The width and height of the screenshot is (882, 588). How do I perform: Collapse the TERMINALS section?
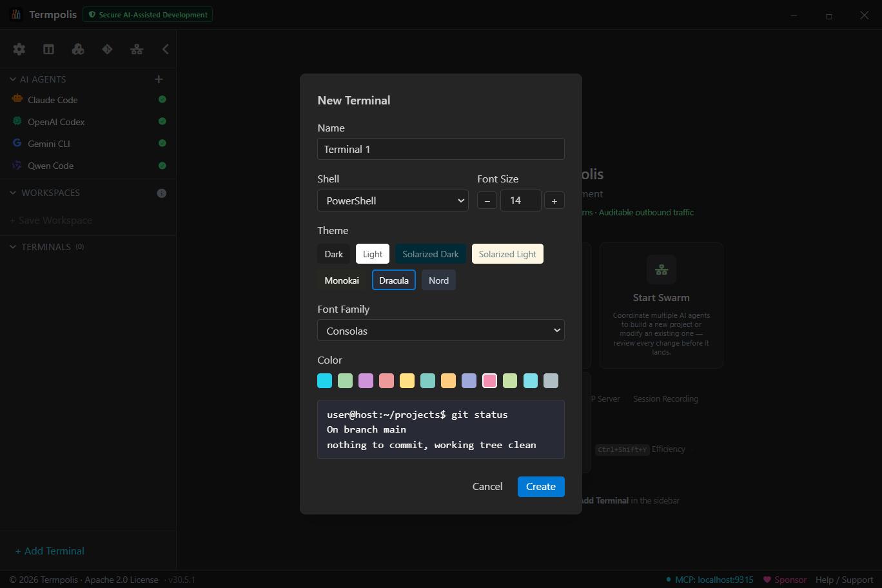[13, 247]
